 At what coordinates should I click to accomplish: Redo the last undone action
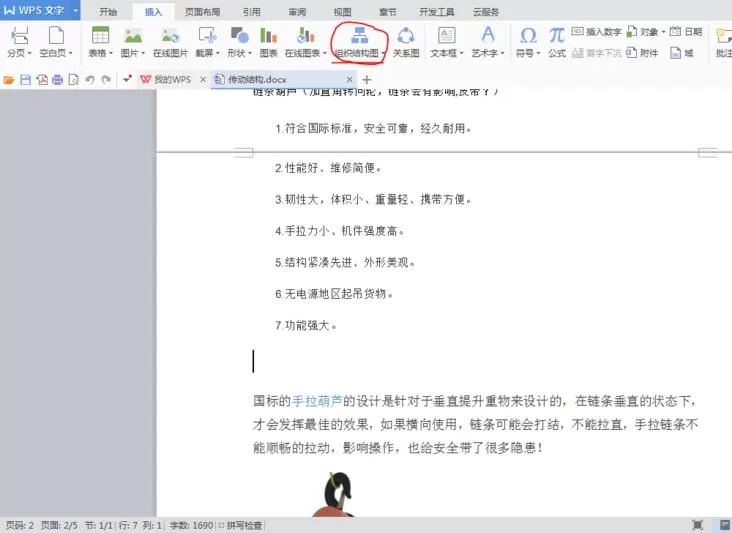(x=106, y=80)
